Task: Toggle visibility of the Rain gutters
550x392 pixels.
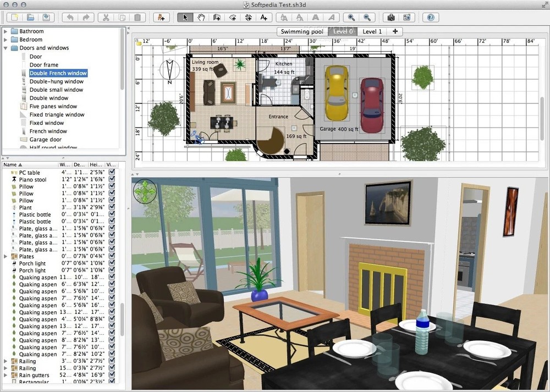Action: 111,376
